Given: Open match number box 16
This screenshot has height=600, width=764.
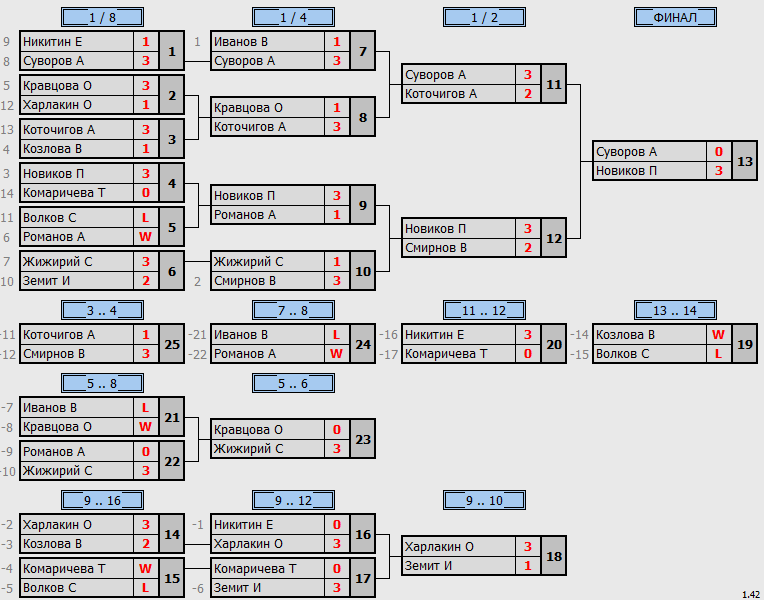Looking at the screenshot, I should (363, 534).
